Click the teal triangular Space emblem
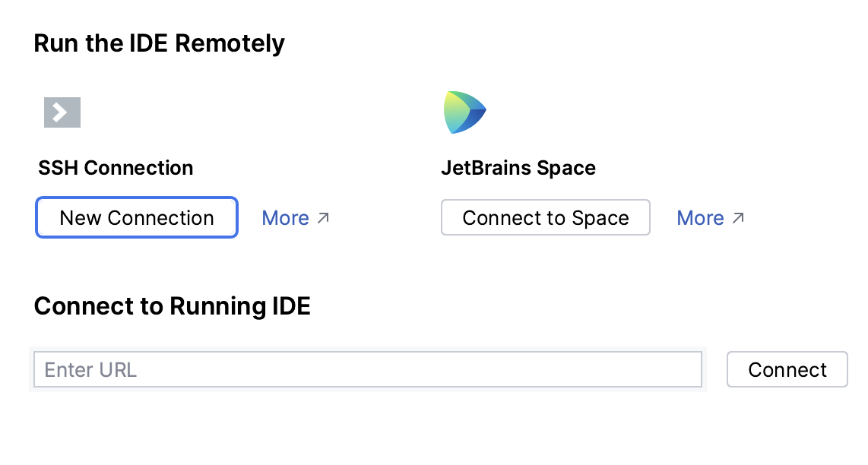868x465 pixels. (464, 111)
